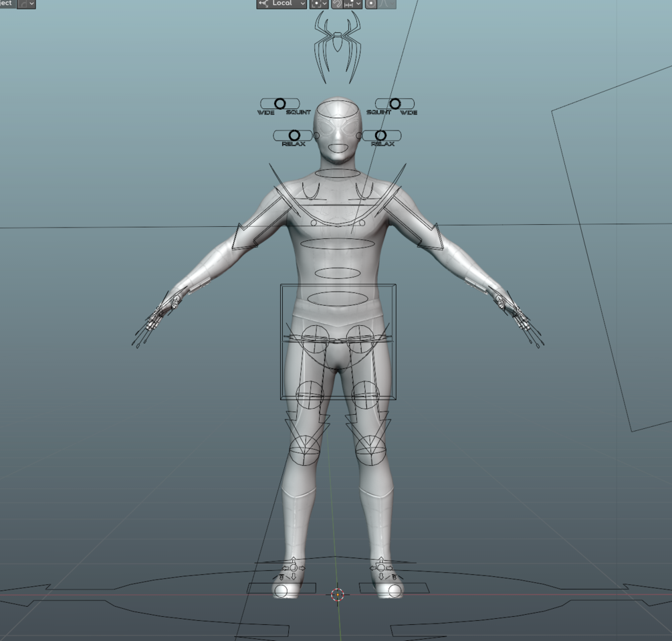Open the partially visible Object menu
Screen dimensions: 672x641
pyautogui.click(x=7, y=3)
